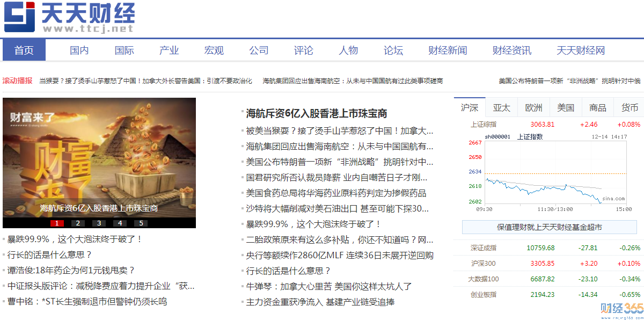Switch the carousel to slide 4
644x320 pixels.
[120, 223]
